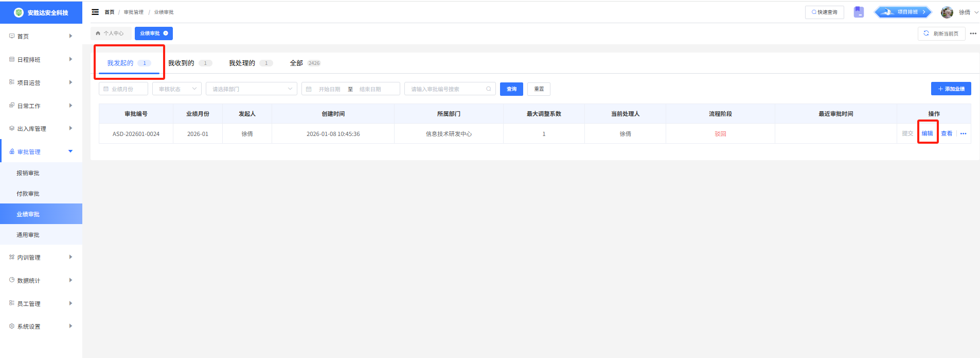Click the 数据统计 sidebar icon

pyautogui.click(x=12, y=280)
